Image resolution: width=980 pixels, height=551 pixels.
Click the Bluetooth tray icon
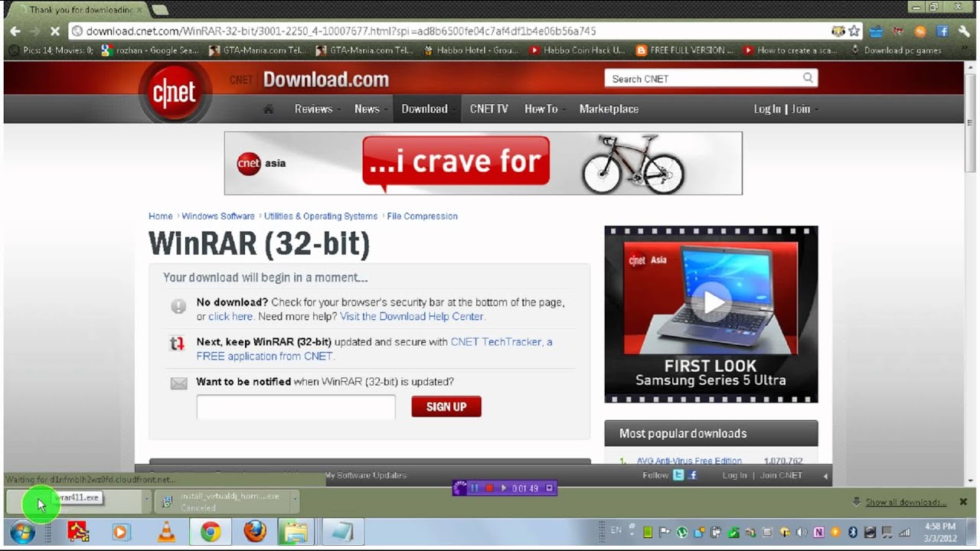pyautogui.click(x=852, y=532)
